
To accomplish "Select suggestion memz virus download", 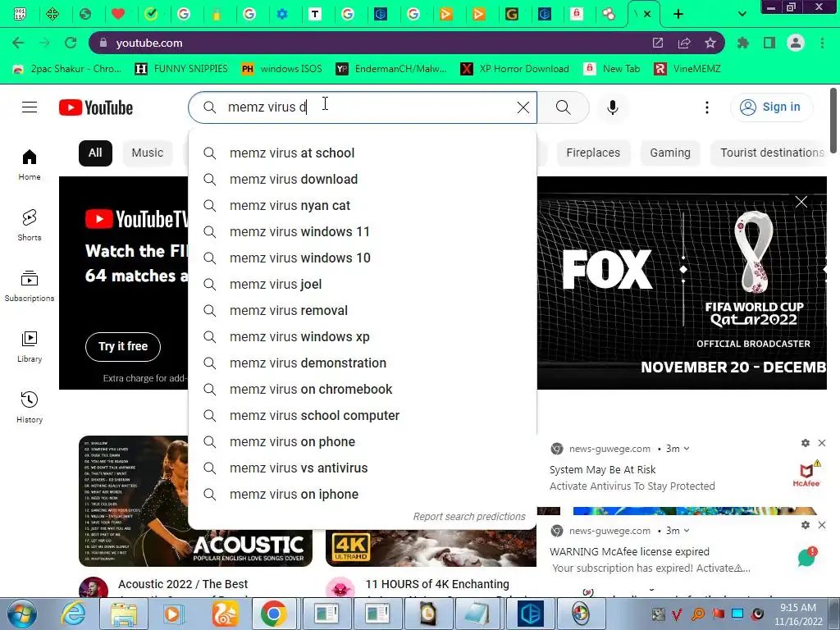I will click(x=363, y=180).
